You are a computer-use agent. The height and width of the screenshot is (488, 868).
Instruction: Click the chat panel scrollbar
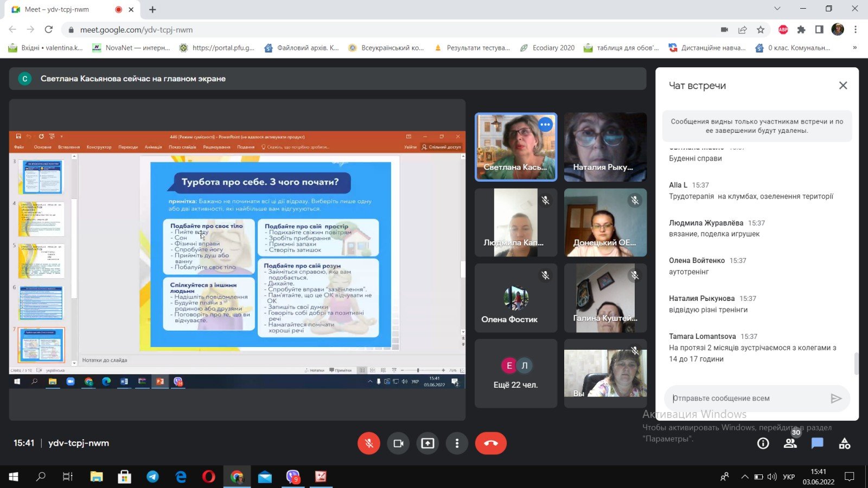pyautogui.click(x=856, y=363)
